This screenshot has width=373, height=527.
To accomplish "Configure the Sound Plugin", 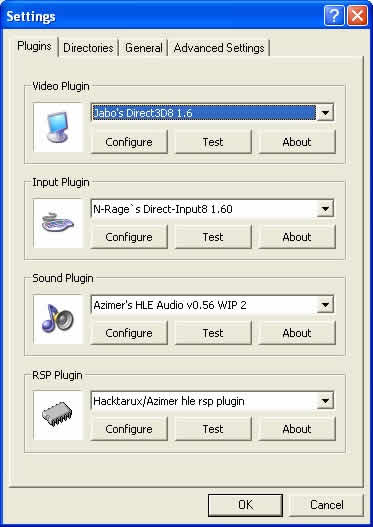I will (x=129, y=333).
